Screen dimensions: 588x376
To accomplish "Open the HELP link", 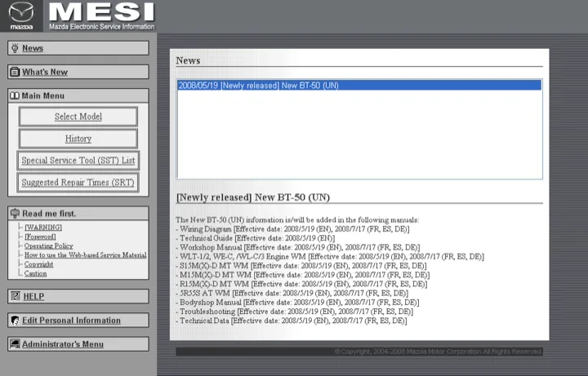I will click(x=33, y=297).
